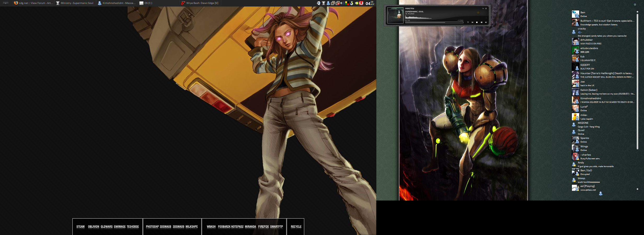Viewport: 644px width, 235px height.
Task: Select Haunter [Terra's Hellknight] contact
Action: 603,75
